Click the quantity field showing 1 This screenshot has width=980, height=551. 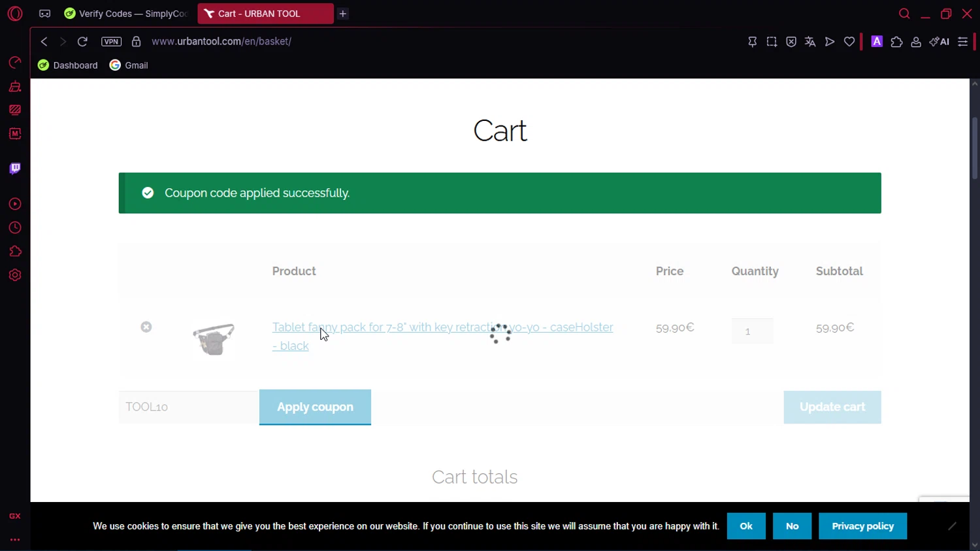[x=752, y=331]
